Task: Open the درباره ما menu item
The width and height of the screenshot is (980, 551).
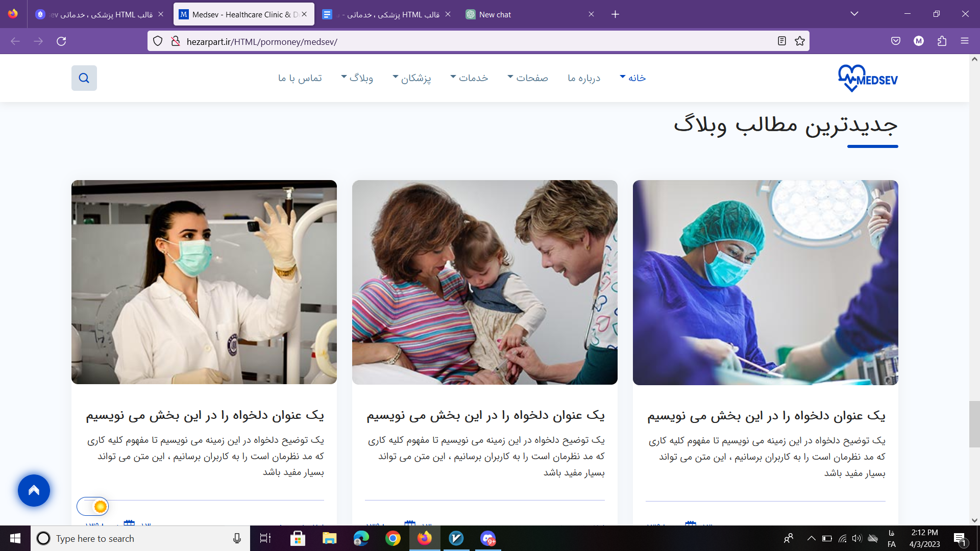Action: pos(584,78)
